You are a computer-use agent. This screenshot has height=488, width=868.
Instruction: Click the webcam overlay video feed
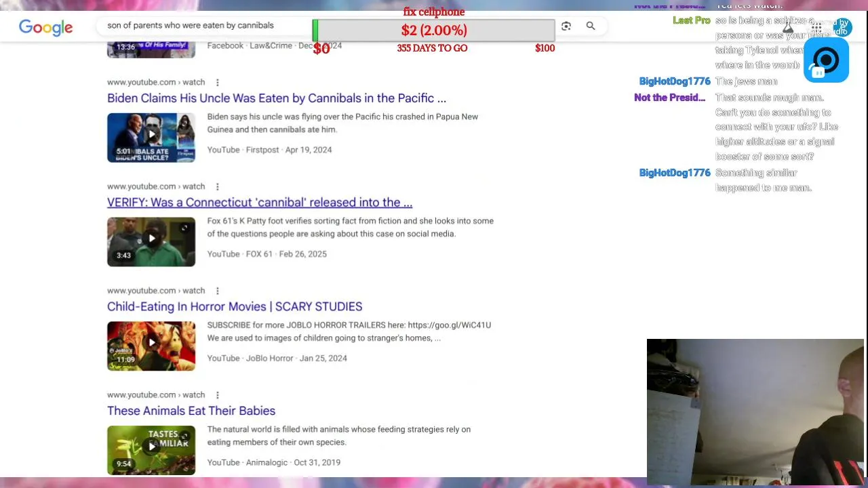(x=755, y=412)
